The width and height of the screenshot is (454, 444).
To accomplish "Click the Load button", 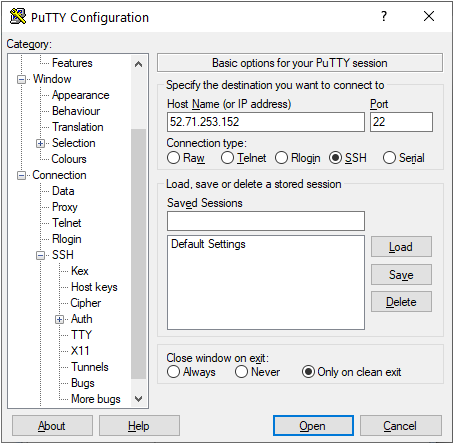I will (401, 247).
